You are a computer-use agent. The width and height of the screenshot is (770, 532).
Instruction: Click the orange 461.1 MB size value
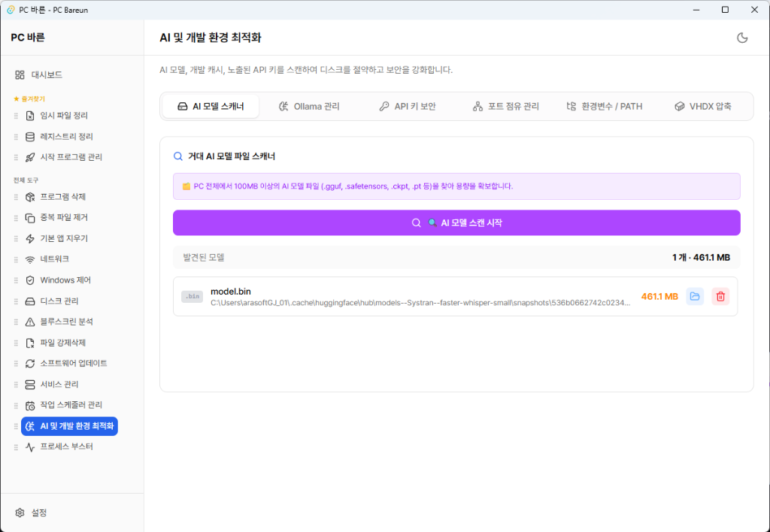point(659,296)
